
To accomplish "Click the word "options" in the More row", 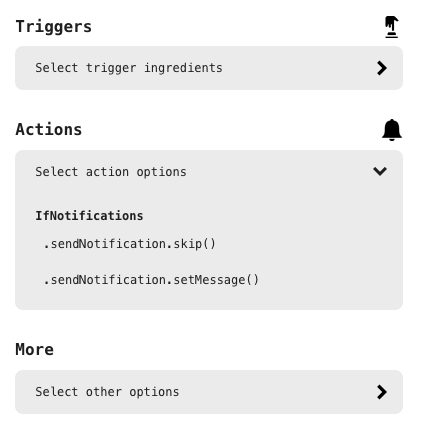I will pos(154,392).
